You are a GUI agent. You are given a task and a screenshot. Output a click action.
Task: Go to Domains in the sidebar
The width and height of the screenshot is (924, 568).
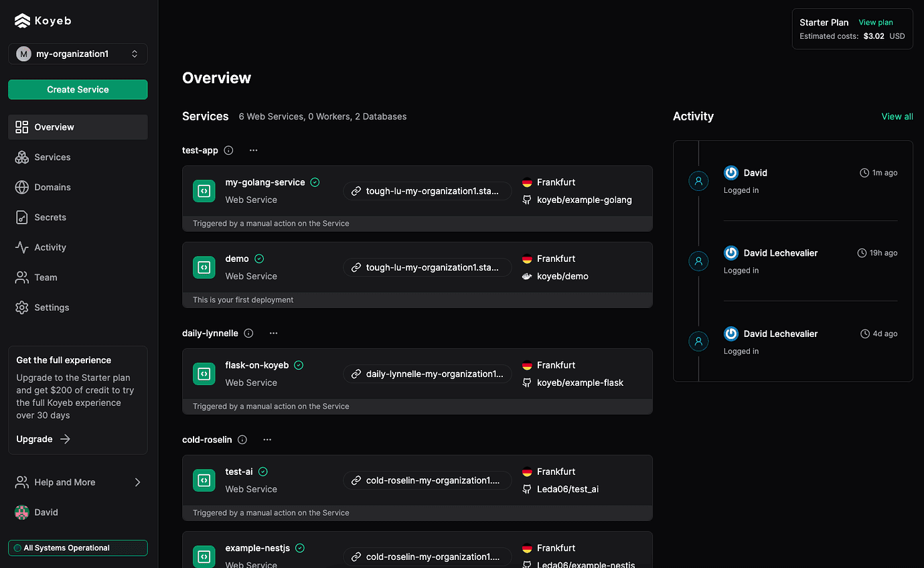pos(52,188)
